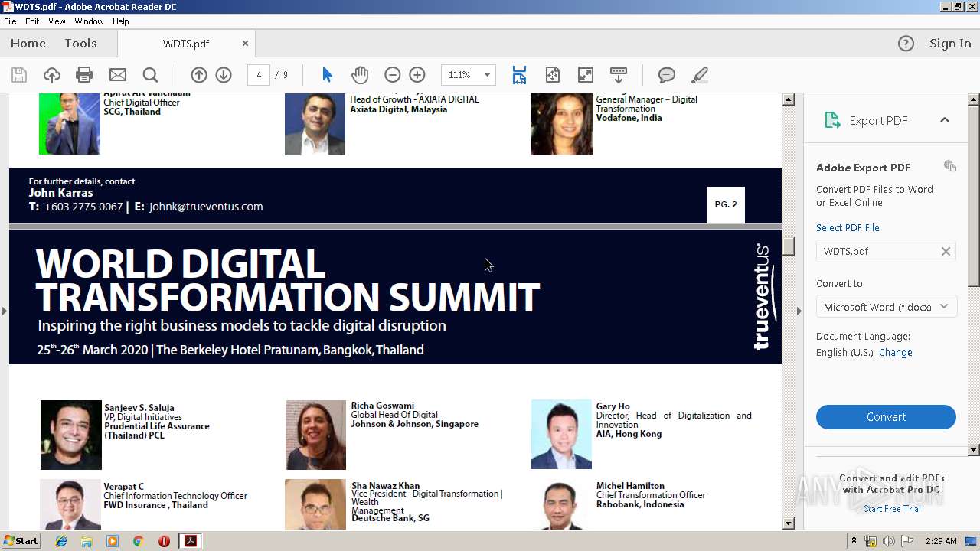Open the File menu
The width and height of the screenshot is (980, 551).
click(10, 21)
